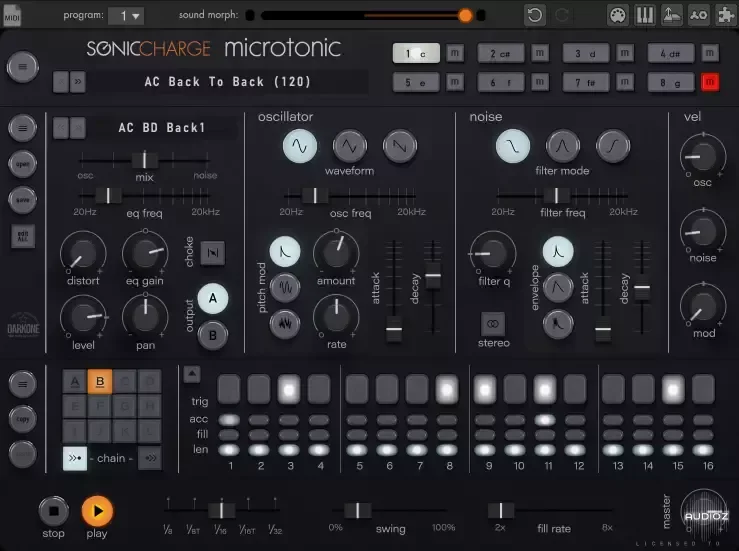
Task: Click the sound morph slider handle
Action: pos(465,16)
